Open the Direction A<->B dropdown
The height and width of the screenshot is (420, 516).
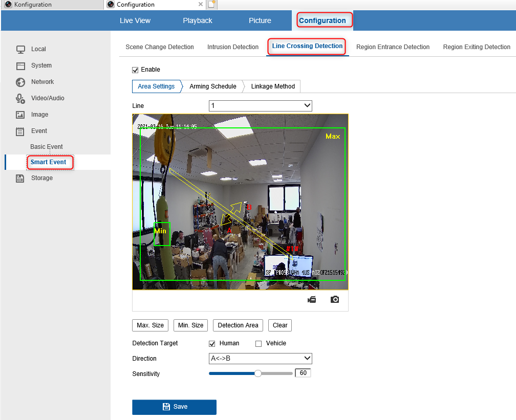260,359
